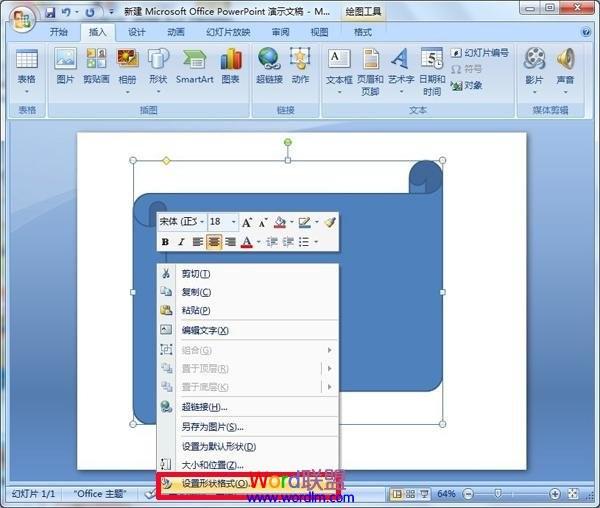This screenshot has height=508, width=600.
Task: Switch to normal view in status bar
Action: click(397, 494)
